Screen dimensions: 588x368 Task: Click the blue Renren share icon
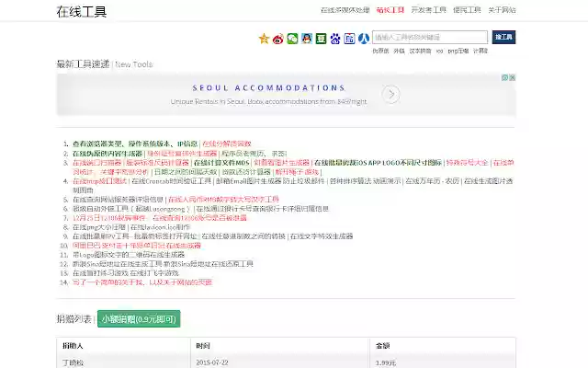364,39
